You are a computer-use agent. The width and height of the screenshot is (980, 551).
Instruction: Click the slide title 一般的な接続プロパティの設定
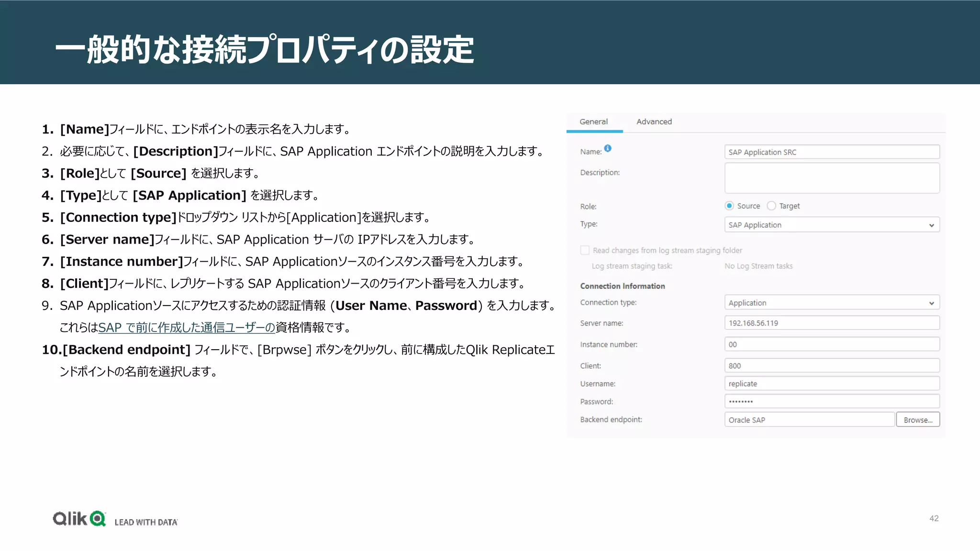tap(265, 49)
